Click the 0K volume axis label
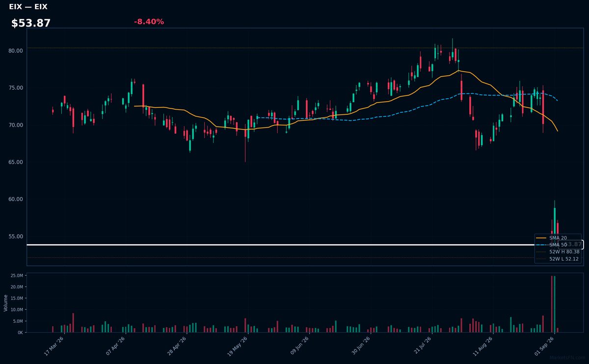 point(20,332)
